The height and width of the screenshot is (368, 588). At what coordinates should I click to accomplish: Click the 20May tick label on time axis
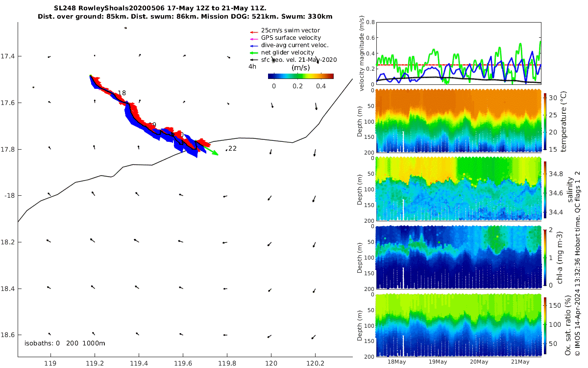(x=479, y=362)
